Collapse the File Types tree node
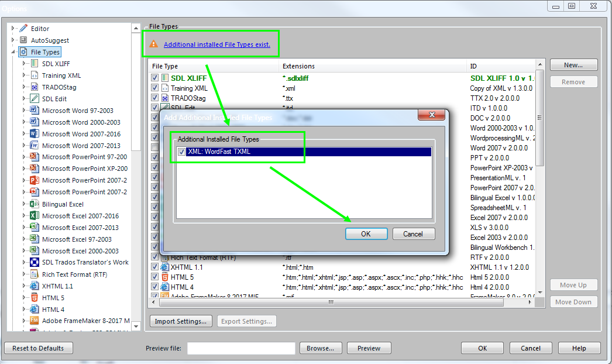 click(x=13, y=52)
